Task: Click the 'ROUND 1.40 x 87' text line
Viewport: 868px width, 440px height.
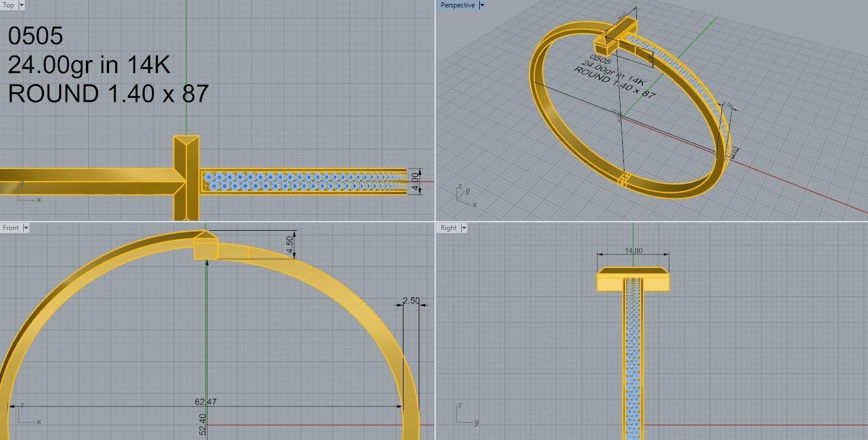Action: [x=108, y=93]
